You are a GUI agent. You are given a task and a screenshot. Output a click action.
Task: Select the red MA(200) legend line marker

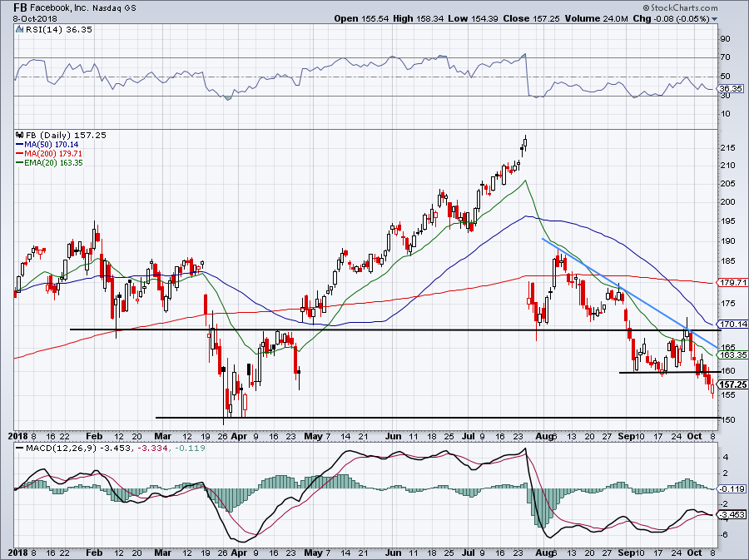click(x=20, y=154)
